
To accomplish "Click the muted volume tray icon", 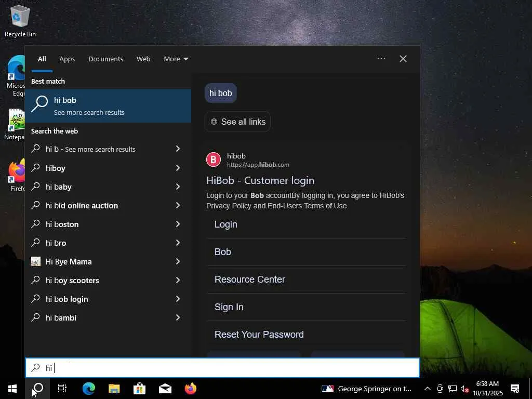I will [464, 389].
